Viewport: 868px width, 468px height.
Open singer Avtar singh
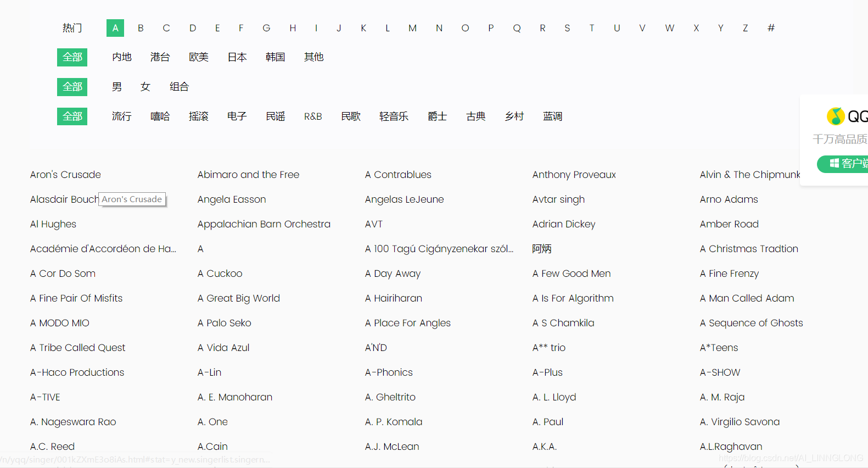point(558,199)
